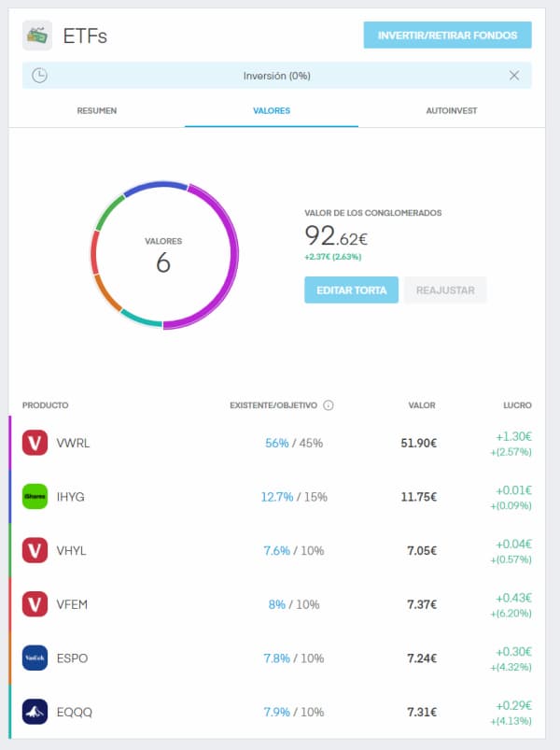
Task: Click the VanEck logo next to ESPO
Action: click(x=35, y=658)
